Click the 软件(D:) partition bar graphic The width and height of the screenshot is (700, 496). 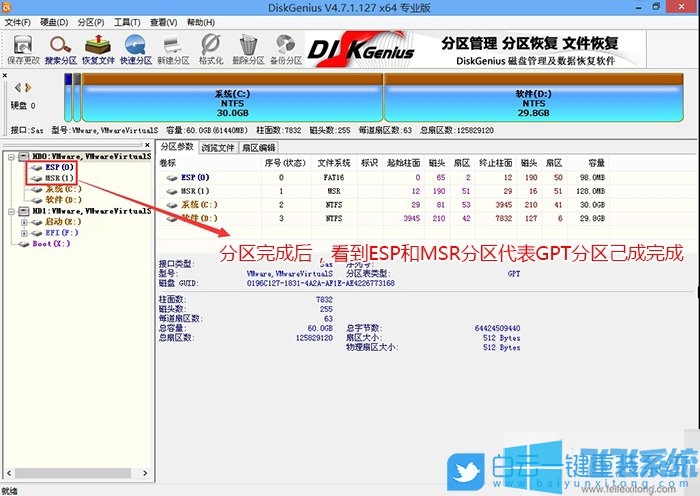tap(533, 98)
